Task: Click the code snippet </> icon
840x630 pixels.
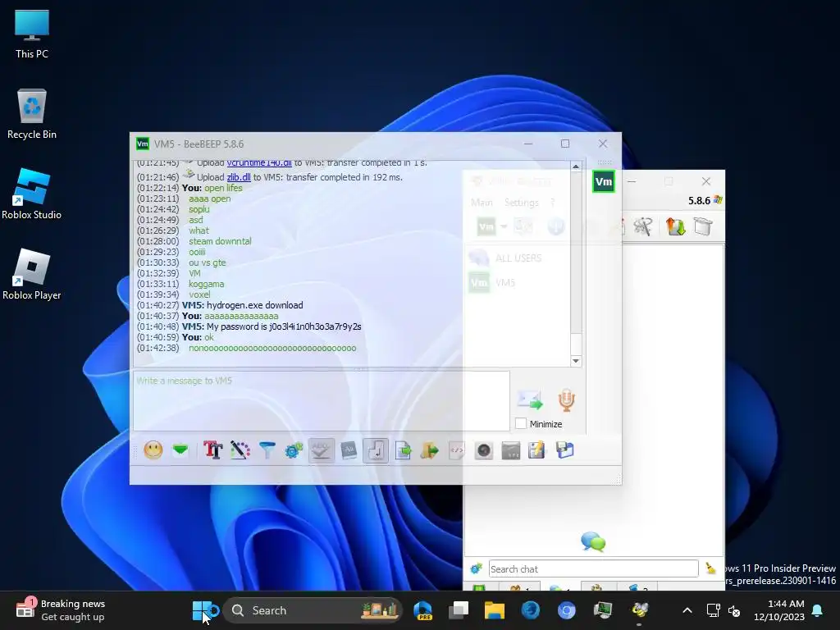Action: coord(456,450)
